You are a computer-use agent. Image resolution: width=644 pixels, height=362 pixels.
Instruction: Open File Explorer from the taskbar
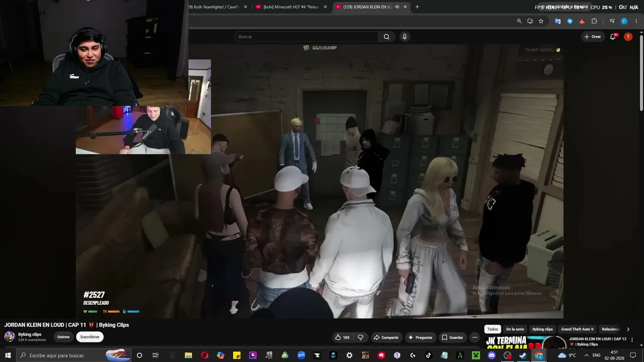[x=188, y=355]
